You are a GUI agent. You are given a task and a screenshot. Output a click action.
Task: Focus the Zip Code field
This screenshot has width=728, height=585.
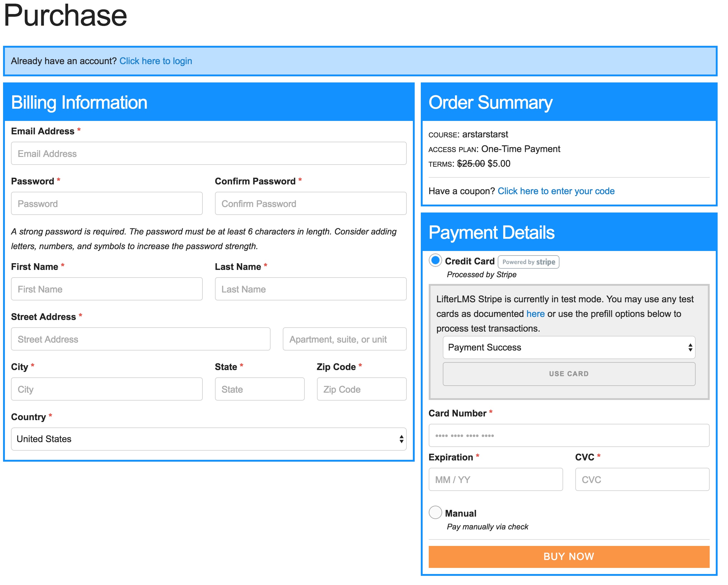click(361, 389)
